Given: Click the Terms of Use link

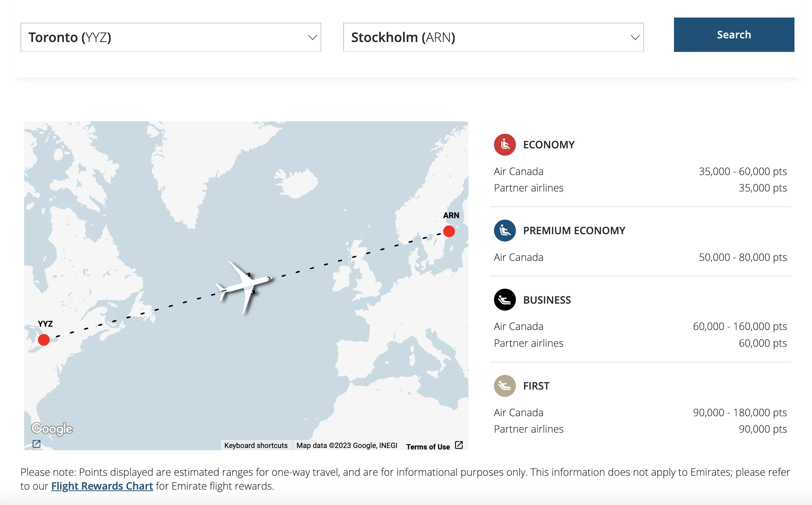Looking at the screenshot, I should (x=428, y=447).
